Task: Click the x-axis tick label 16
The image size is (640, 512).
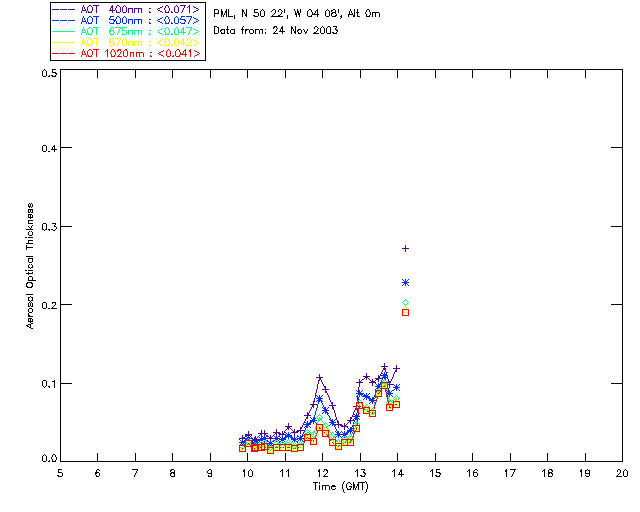Action: (472, 473)
